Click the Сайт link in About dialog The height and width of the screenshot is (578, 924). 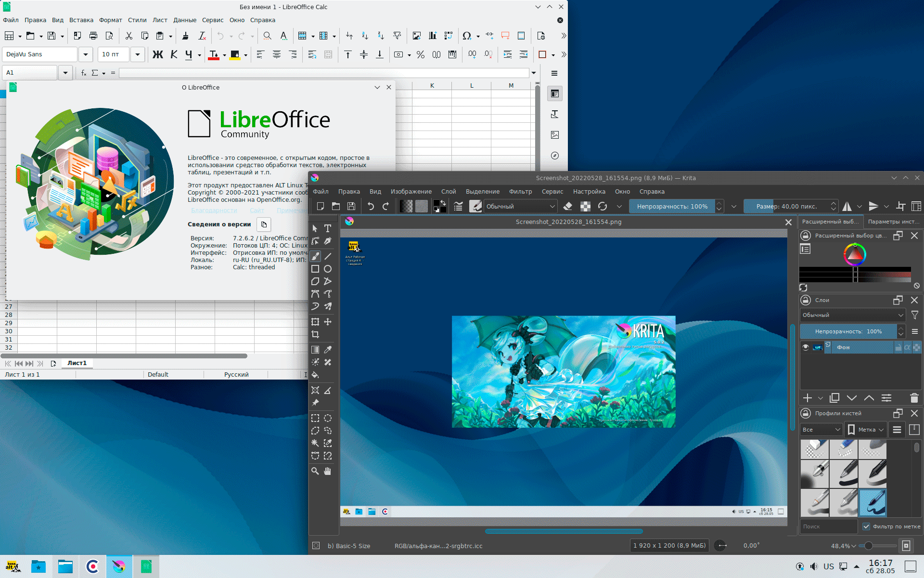(257, 210)
